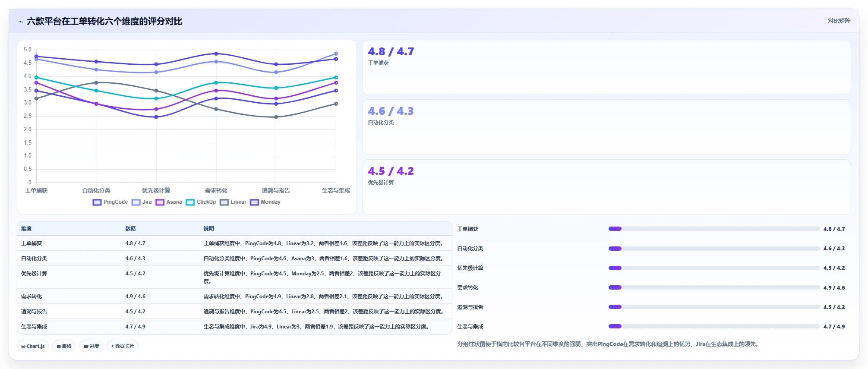Click the 数据卡片 tag chip
The height and width of the screenshot is (369, 868).
[x=123, y=346]
